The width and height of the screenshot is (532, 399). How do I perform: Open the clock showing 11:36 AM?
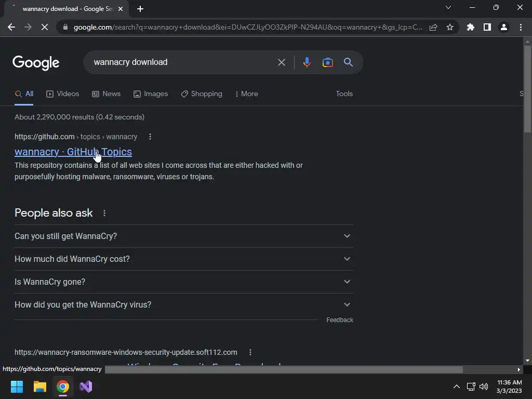tap(509, 387)
